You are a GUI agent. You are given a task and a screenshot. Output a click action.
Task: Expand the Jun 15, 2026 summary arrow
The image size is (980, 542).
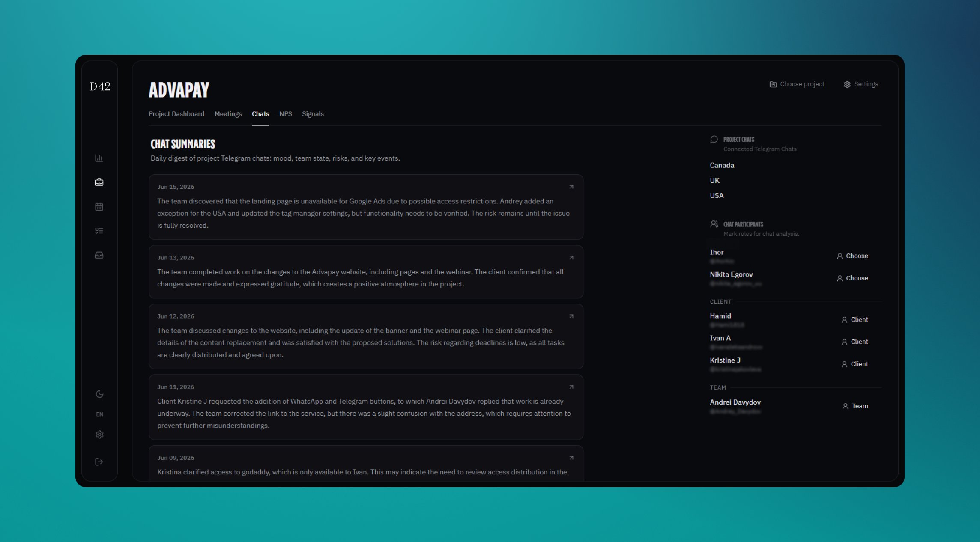click(571, 187)
